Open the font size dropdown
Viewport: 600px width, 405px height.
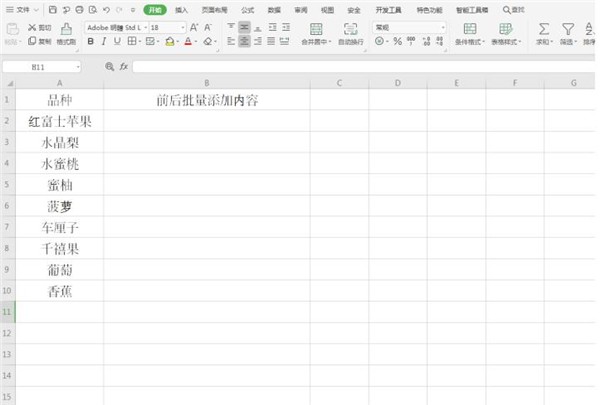tap(183, 28)
